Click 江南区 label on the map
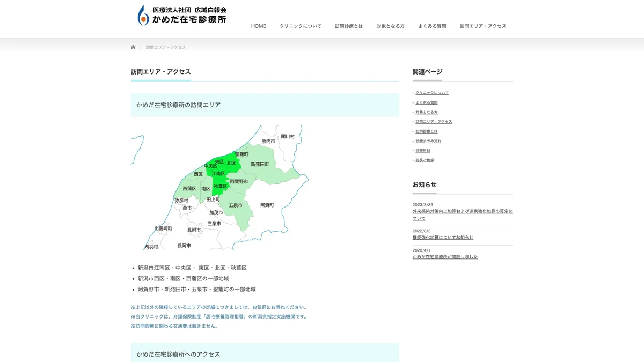Screen dimensions: 644x362 pyautogui.click(x=218, y=173)
